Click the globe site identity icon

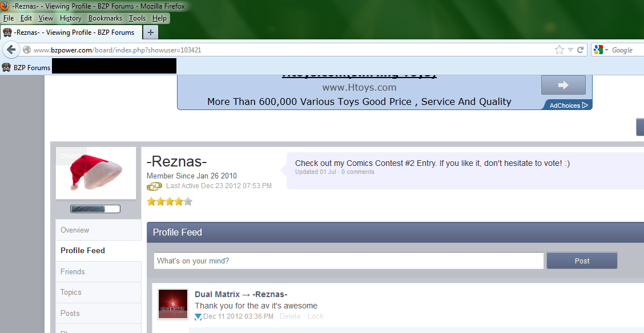click(x=27, y=50)
